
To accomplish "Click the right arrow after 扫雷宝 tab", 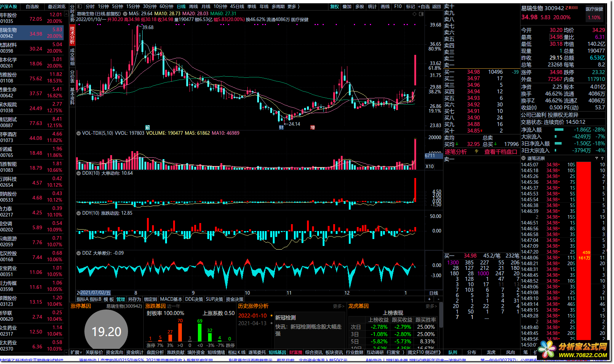I will coord(403,352).
